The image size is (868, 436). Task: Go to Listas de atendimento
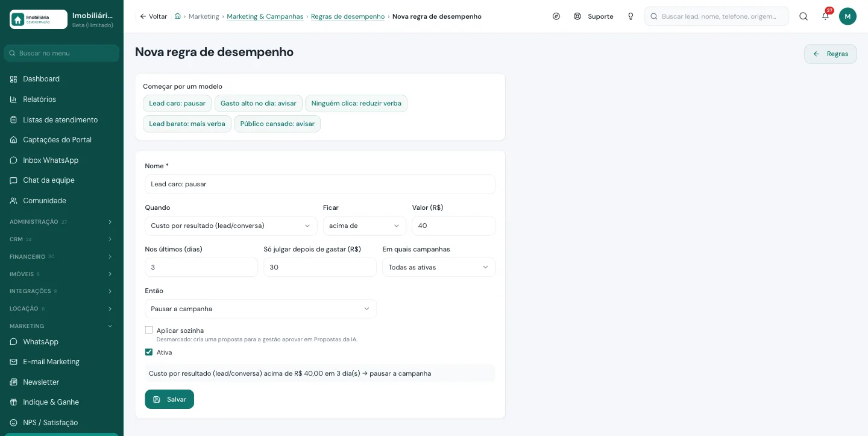pyautogui.click(x=61, y=119)
